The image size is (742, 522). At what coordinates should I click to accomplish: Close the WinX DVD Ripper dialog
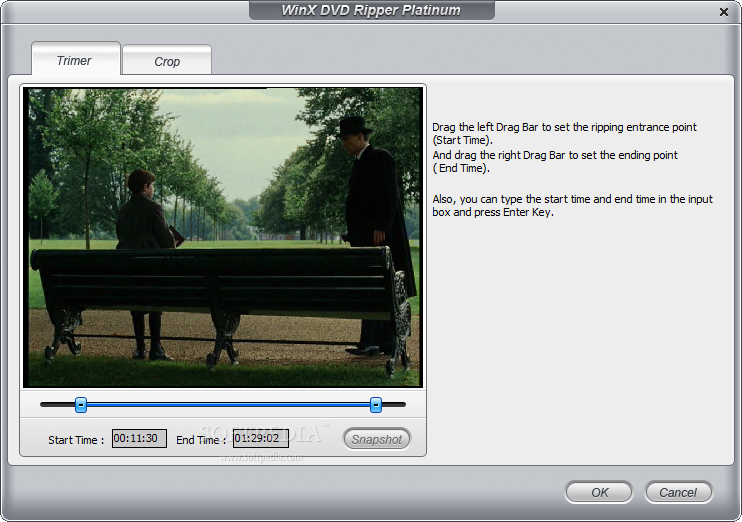pyautogui.click(x=724, y=12)
